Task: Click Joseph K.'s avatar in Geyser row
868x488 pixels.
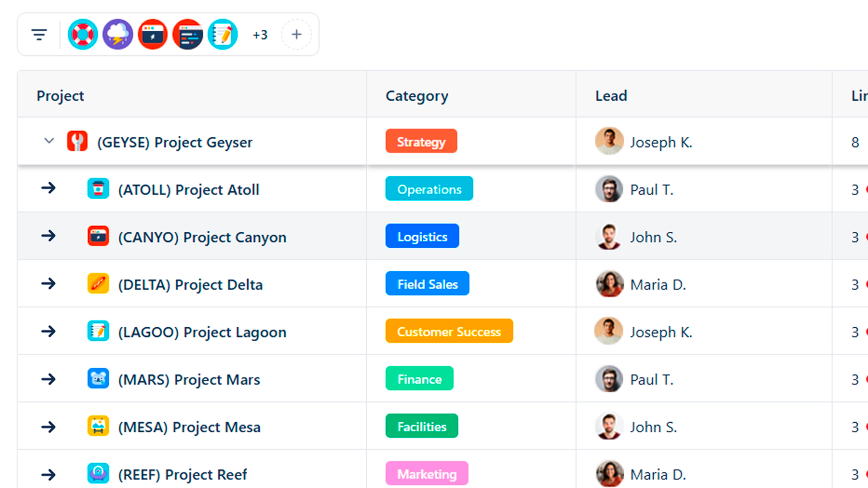Action: pyautogui.click(x=609, y=141)
